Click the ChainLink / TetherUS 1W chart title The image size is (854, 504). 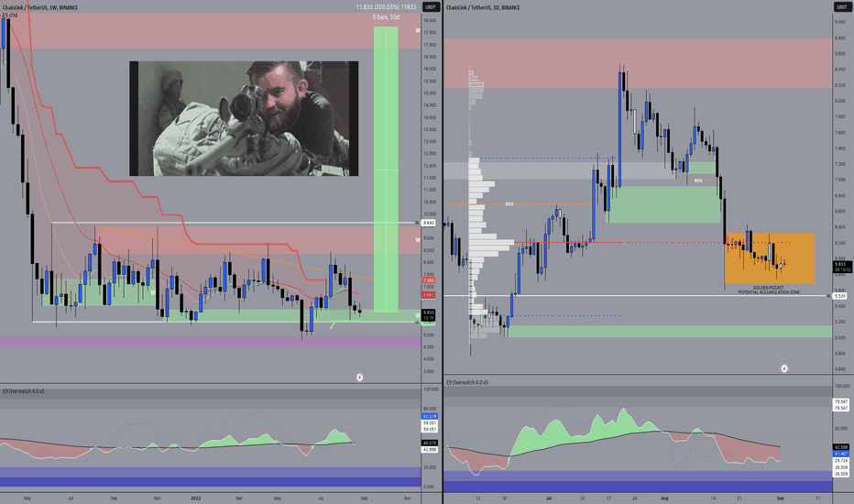[40, 7]
